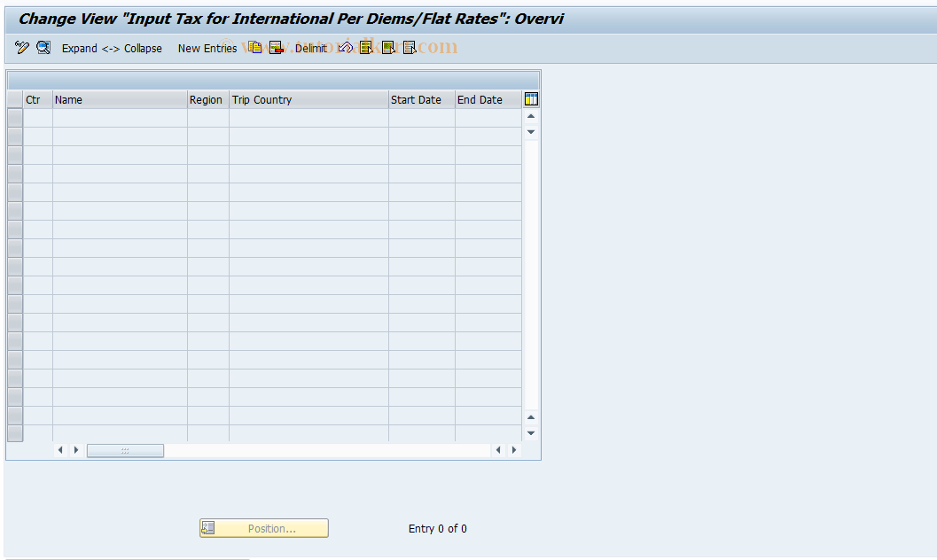Click top scroll-up arrow of table
Viewport: 937px width, 560px height.
[531, 116]
